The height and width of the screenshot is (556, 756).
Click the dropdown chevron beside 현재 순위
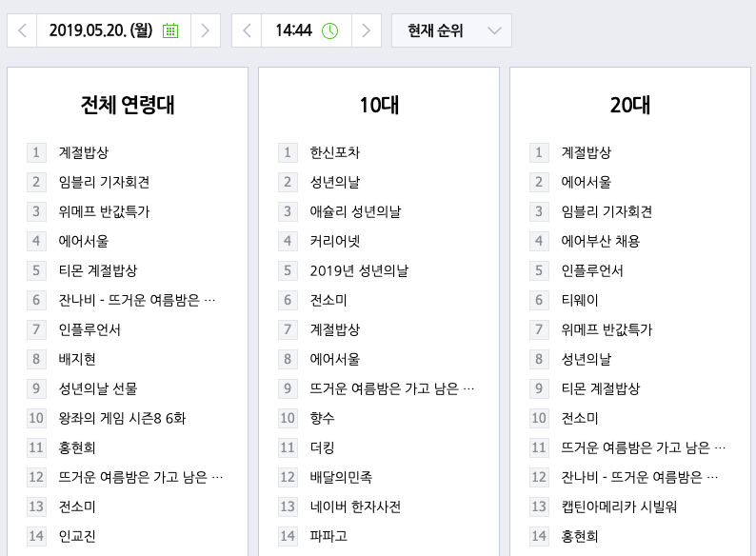pos(494,30)
